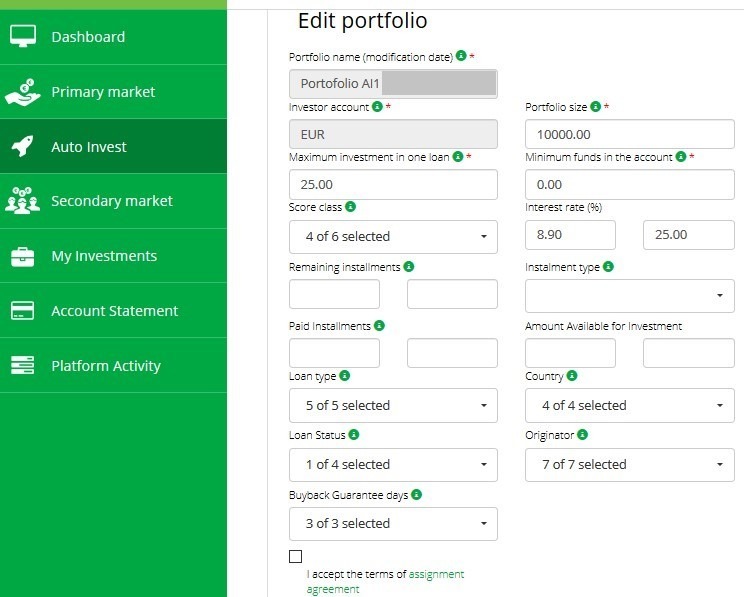Expand the Loan Status dropdown
The image size is (744, 597).
coord(393,465)
